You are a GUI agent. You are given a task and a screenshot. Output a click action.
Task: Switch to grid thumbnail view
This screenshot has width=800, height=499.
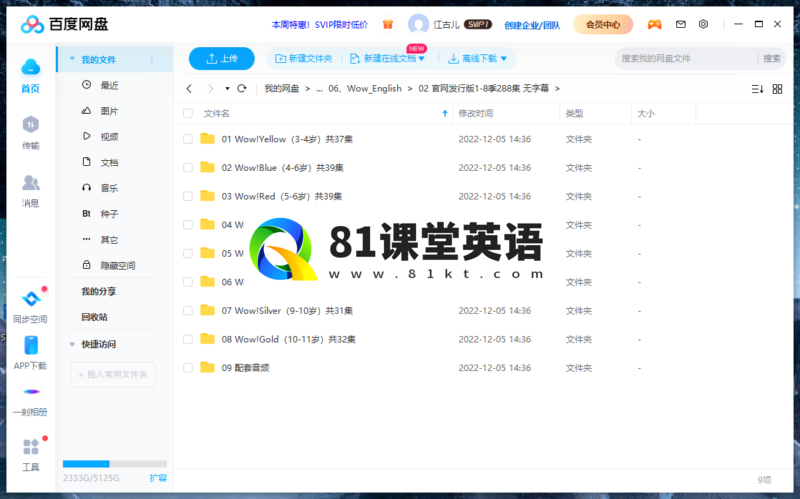pyautogui.click(x=777, y=89)
